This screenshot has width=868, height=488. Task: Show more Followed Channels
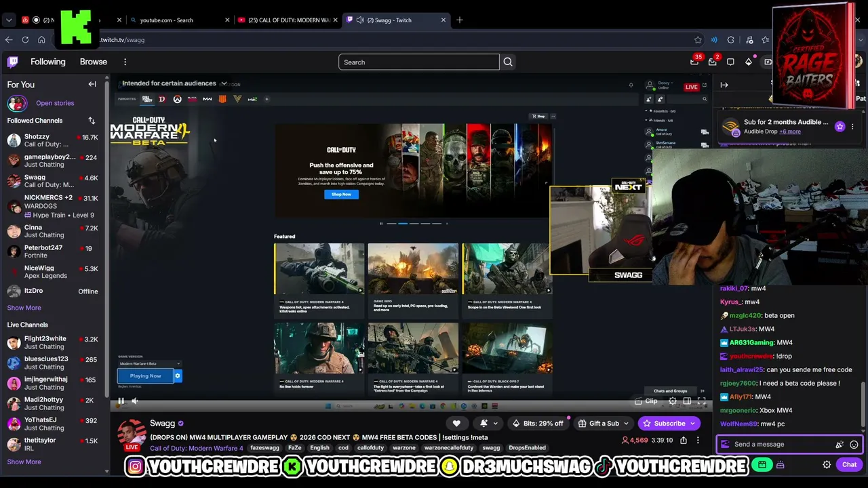point(24,308)
